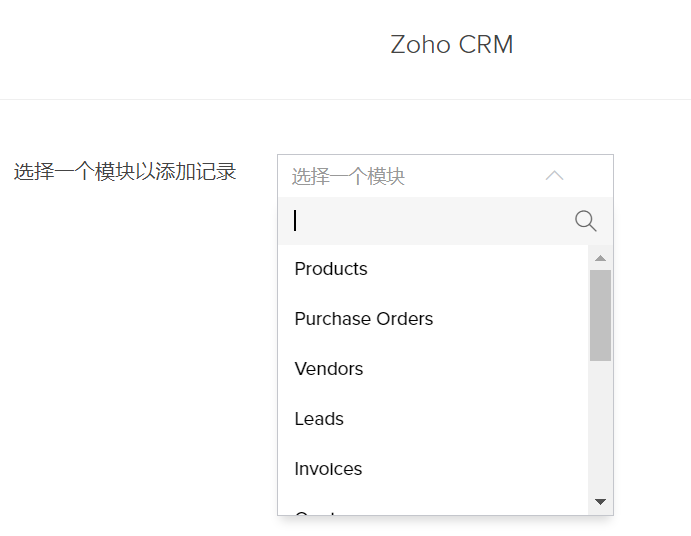This screenshot has width=691, height=536.
Task: Collapse the module dropdown via chevron arrow
Action: pyautogui.click(x=555, y=176)
